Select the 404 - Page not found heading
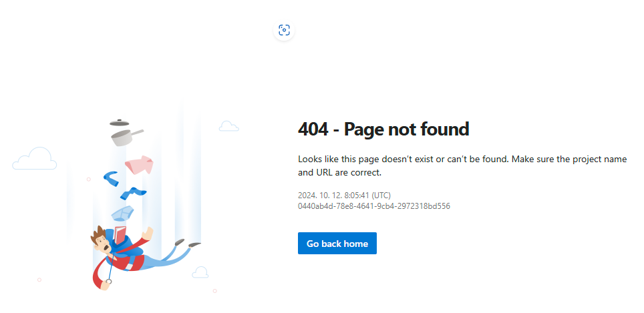 click(x=383, y=129)
